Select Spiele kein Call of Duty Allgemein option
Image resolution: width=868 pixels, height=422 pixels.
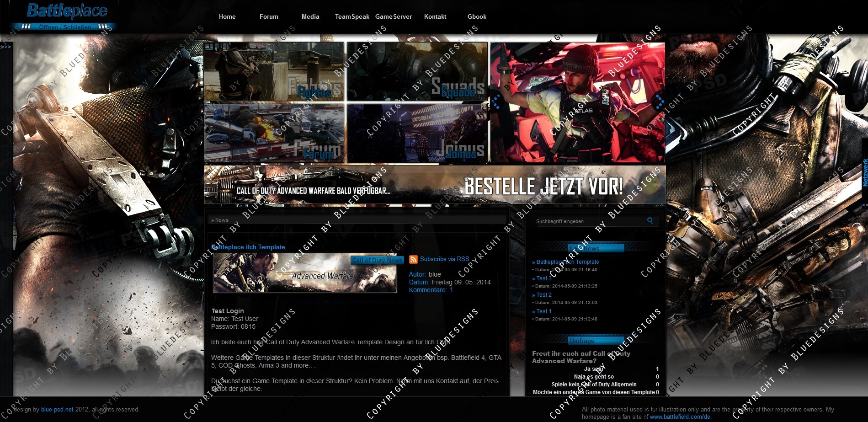click(x=594, y=385)
